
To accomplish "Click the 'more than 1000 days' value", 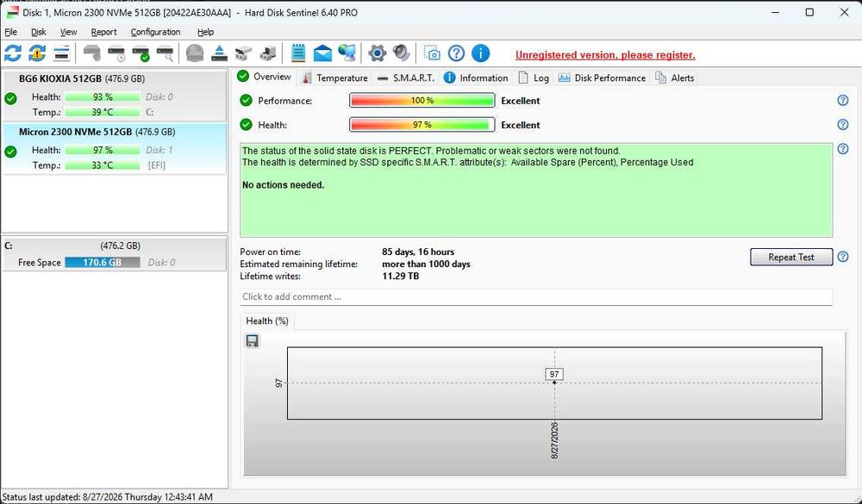I will click(426, 264).
